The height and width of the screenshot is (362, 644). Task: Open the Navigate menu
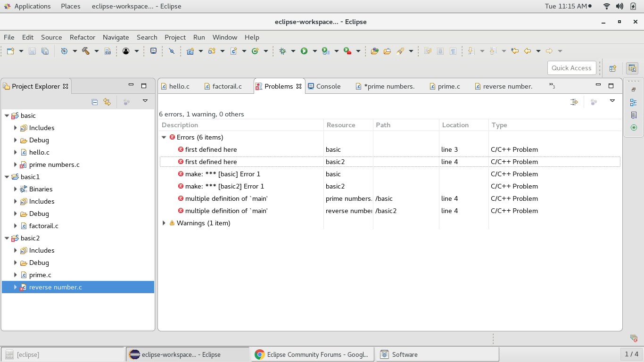(x=116, y=37)
